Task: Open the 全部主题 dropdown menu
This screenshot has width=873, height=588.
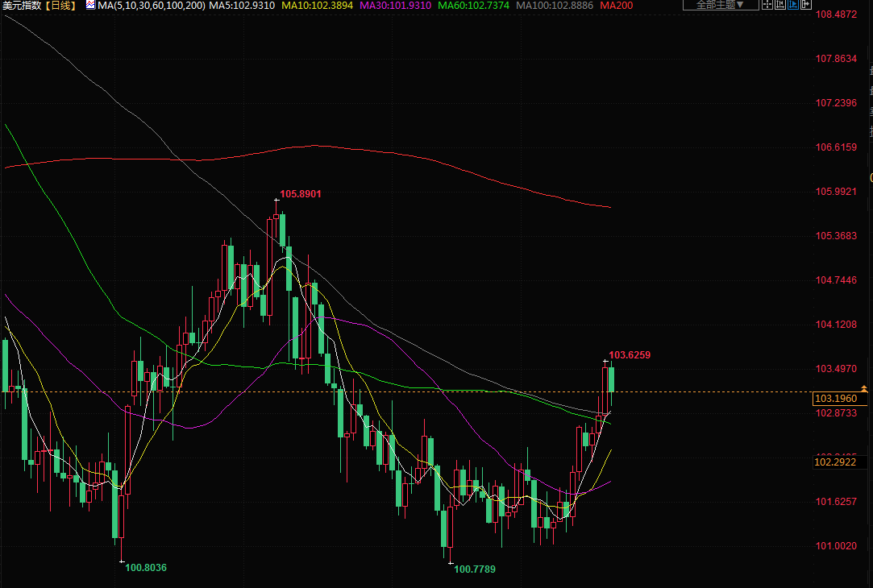Action: [x=721, y=5]
